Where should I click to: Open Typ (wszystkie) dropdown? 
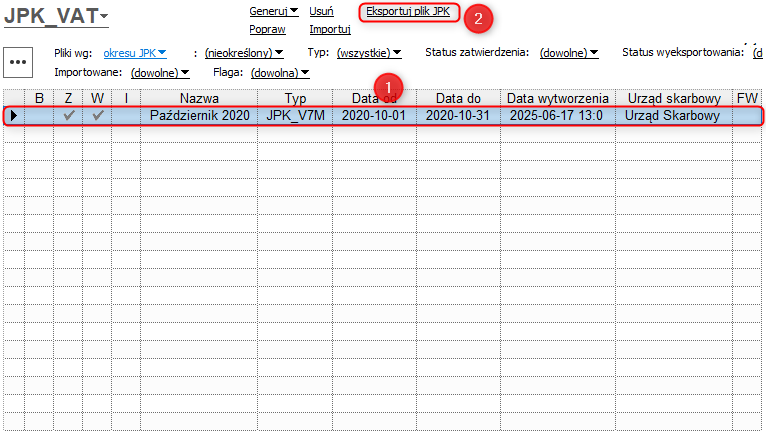coord(369,53)
